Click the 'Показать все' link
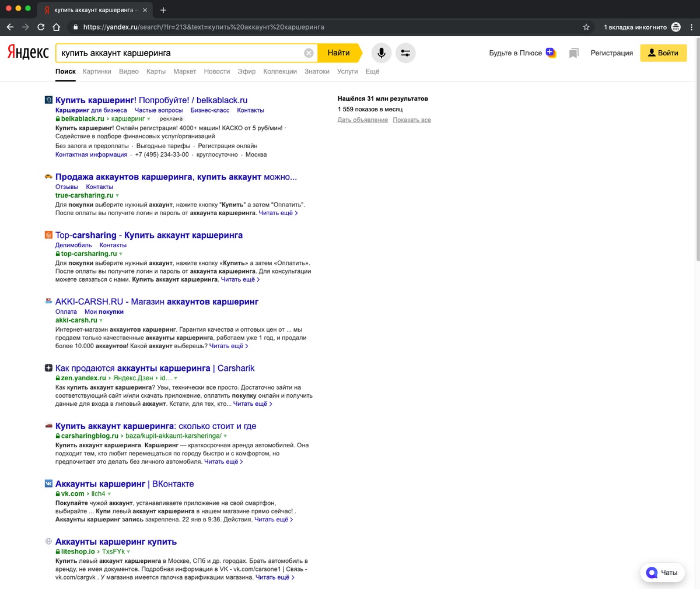The width and height of the screenshot is (700, 589). pos(412,120)
